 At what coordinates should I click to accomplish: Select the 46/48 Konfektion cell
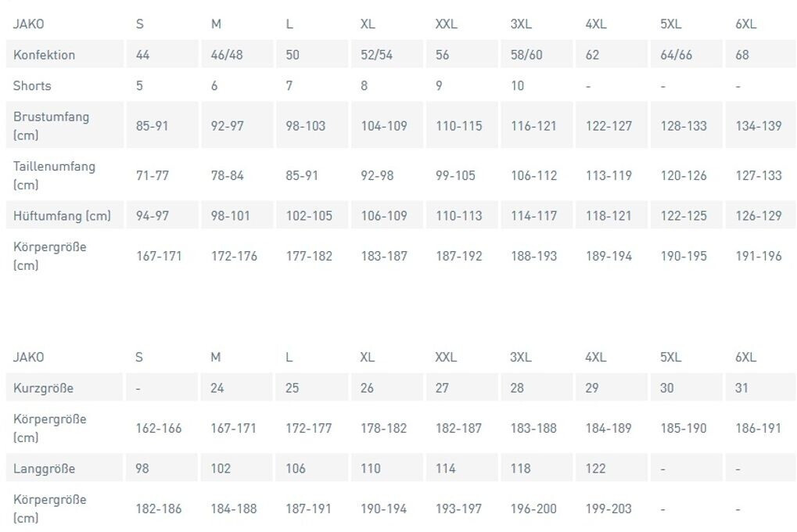point(227,55)
